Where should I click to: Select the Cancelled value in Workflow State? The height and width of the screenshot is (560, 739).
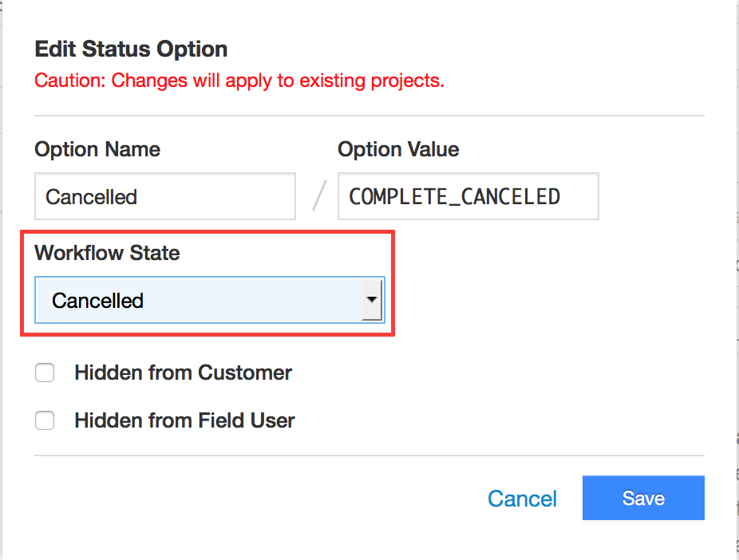click(x=97, y=301)
